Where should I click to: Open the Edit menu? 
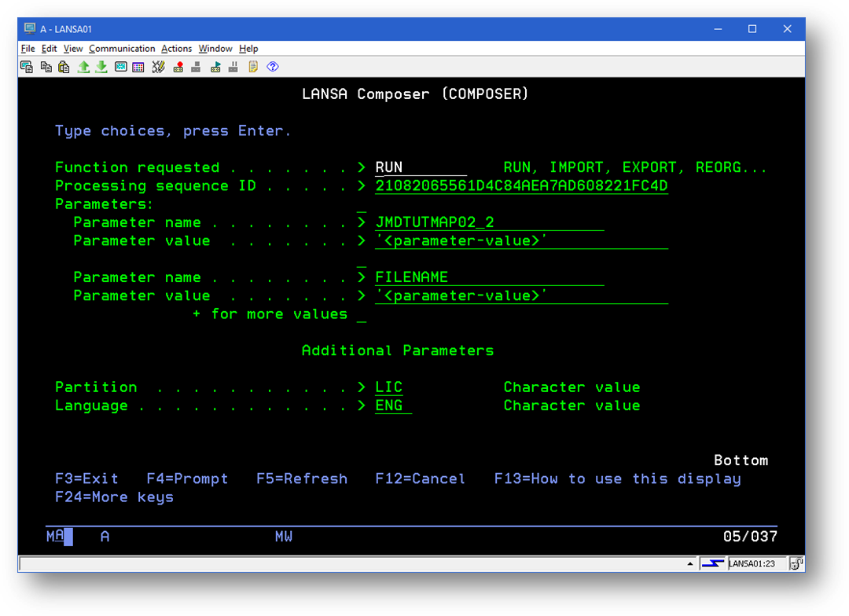[49, 49]
